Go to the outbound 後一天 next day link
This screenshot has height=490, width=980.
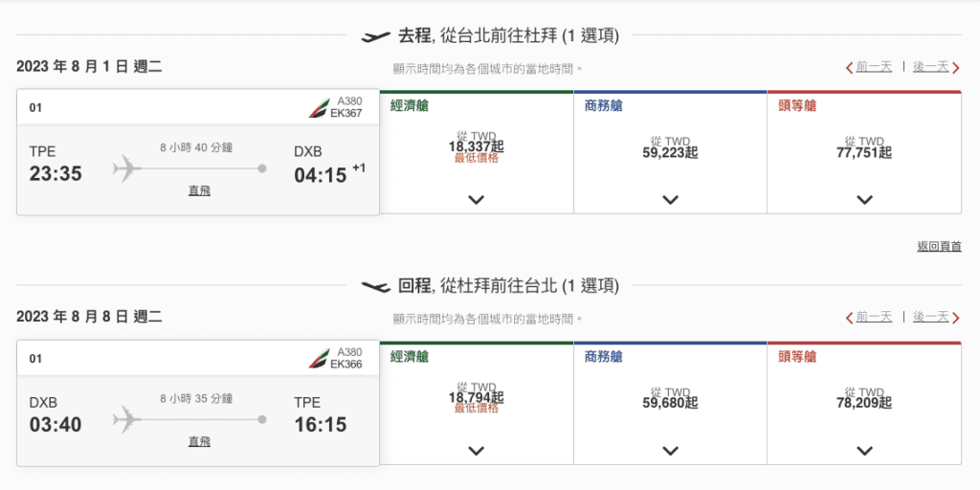click(930, 67)
